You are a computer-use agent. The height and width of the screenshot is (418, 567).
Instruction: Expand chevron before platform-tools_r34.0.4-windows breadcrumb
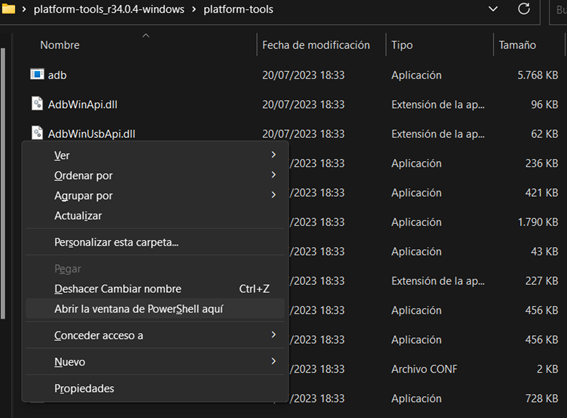coord(24,9)
